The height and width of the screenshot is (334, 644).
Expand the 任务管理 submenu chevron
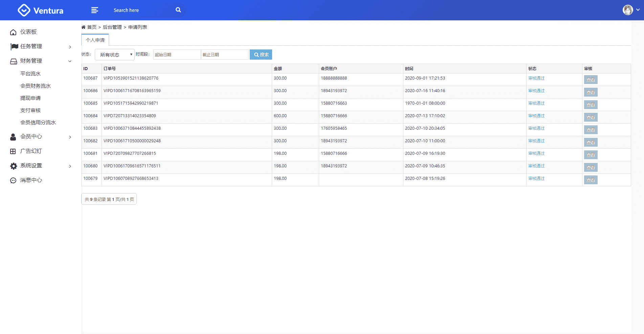(x=70, y=47)
